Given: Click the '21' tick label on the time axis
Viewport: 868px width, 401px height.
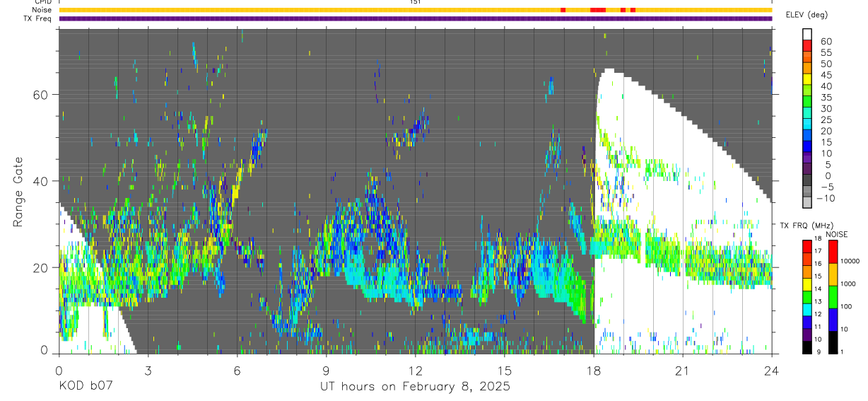Looking at the screenshot, I should point(683,371).
